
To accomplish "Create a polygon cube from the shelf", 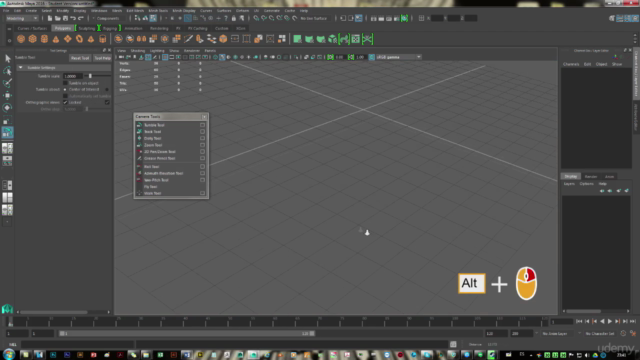I will point(33,39).
